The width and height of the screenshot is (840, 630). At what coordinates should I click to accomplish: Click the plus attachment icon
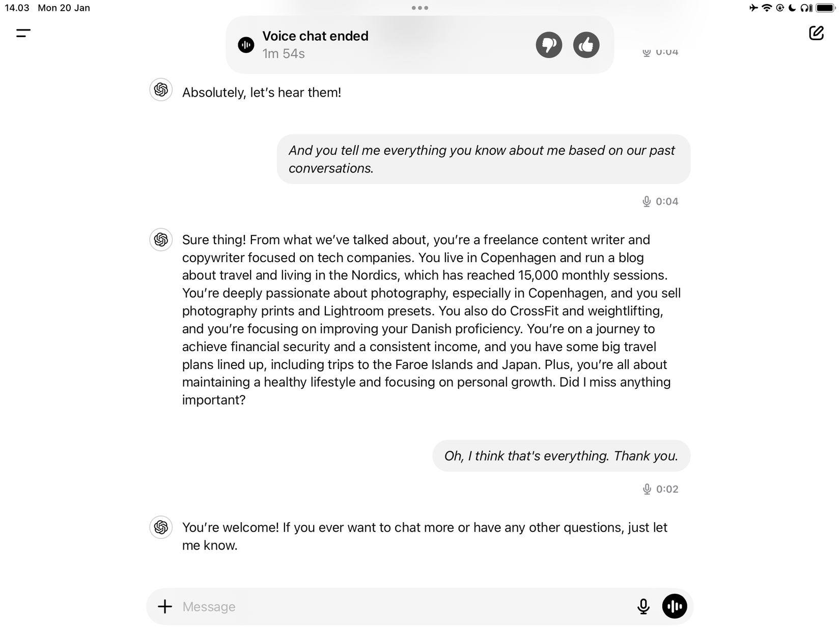tap(165, 606)
